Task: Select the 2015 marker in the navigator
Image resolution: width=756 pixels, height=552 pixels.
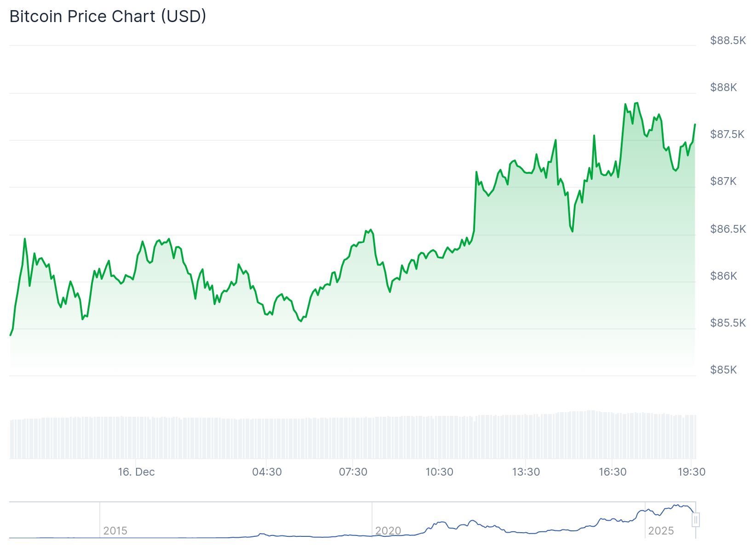Action: [x=115, y=531]
